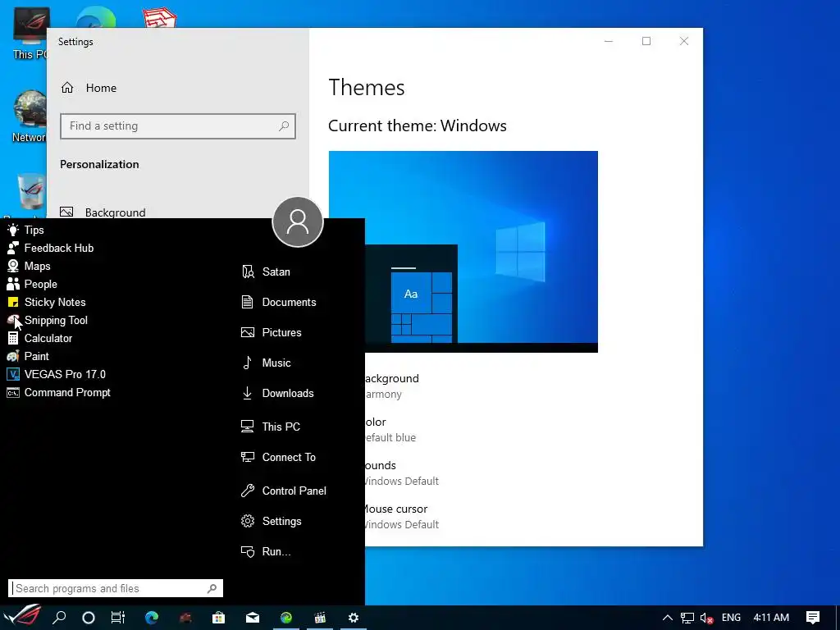Screen dimensions: 840x630
Task: Open Control Panel from start menu
Action: coord(284,491)
